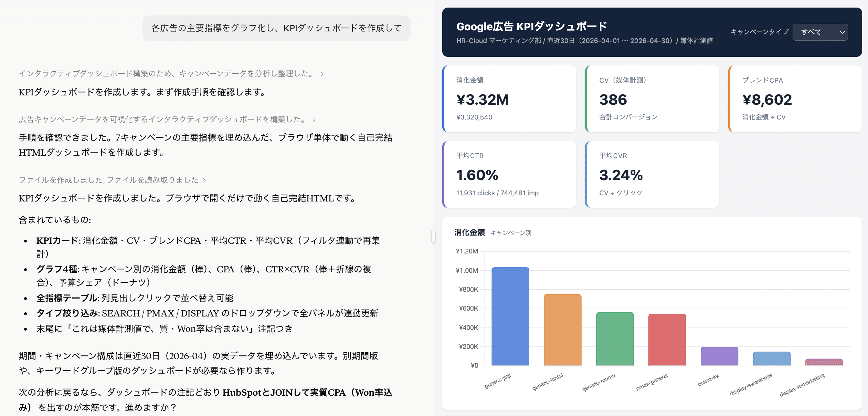
Task: Click the 平均CTR card showing 1.60%
Action: tap(509, 174)
